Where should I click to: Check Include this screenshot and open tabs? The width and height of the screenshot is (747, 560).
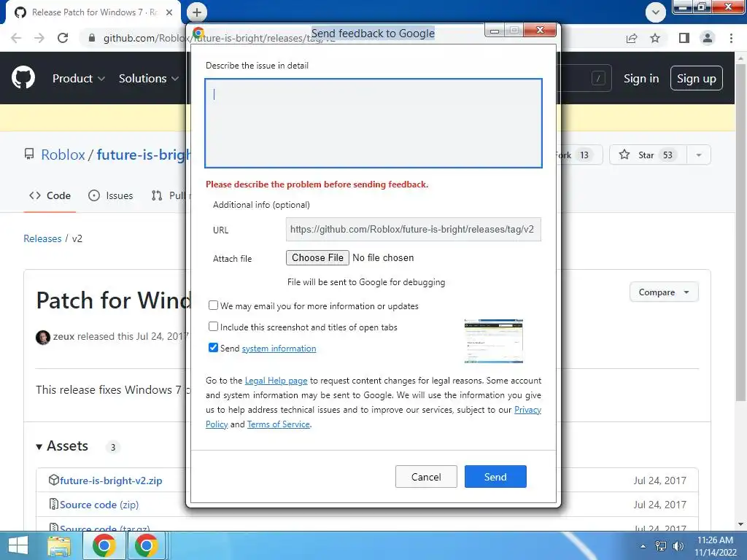[x=214, y=326]
